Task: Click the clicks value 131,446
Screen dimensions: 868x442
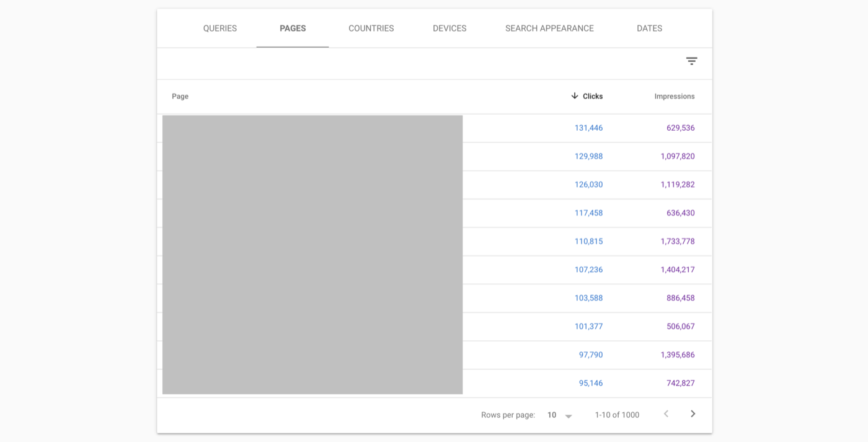Action: (588, 128)
